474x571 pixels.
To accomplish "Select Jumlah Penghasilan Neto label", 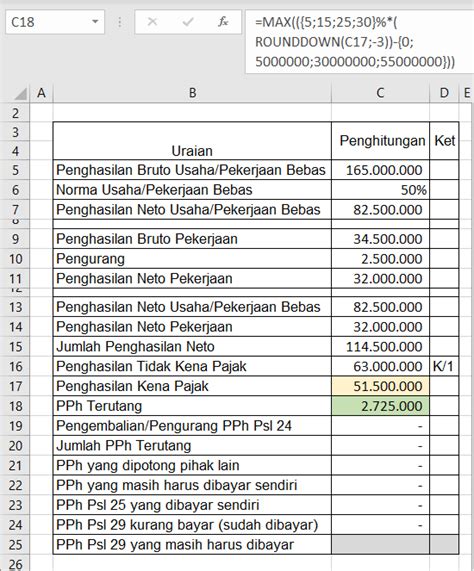I will 192,346.
